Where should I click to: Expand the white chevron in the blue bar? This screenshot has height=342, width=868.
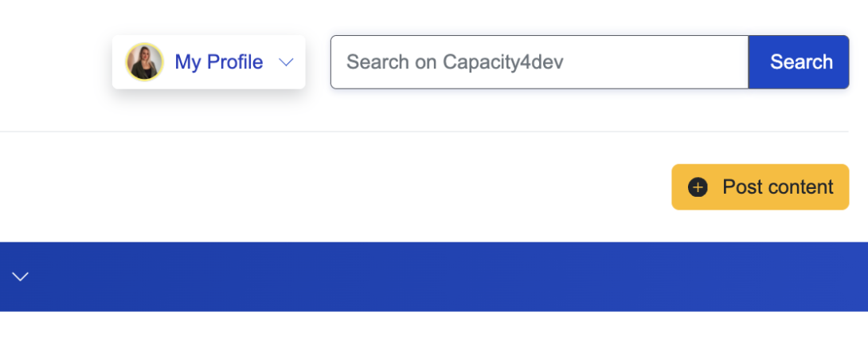click(x=21, y=277)
